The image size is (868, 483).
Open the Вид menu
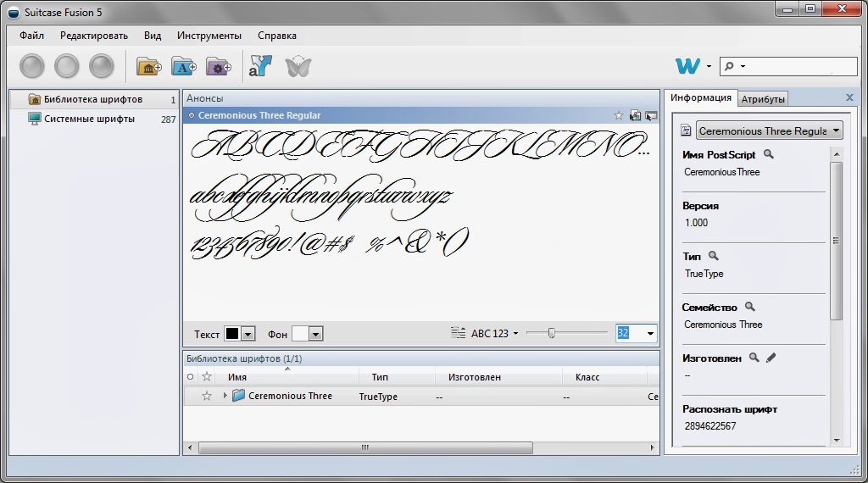153,36
